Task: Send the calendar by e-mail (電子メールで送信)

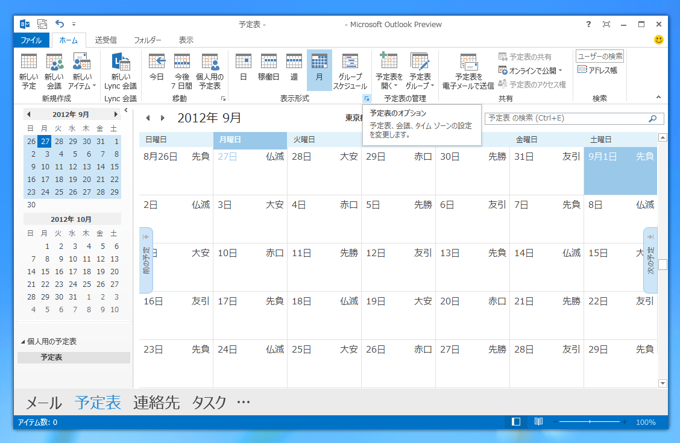Action: click(x=468, y=72)
